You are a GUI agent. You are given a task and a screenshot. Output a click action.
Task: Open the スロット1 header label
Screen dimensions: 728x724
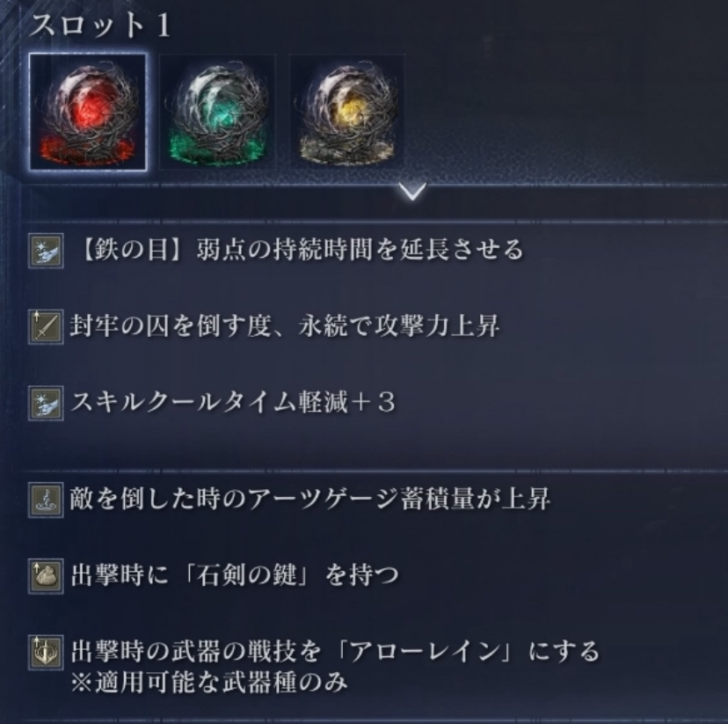(x=100, y=26)
